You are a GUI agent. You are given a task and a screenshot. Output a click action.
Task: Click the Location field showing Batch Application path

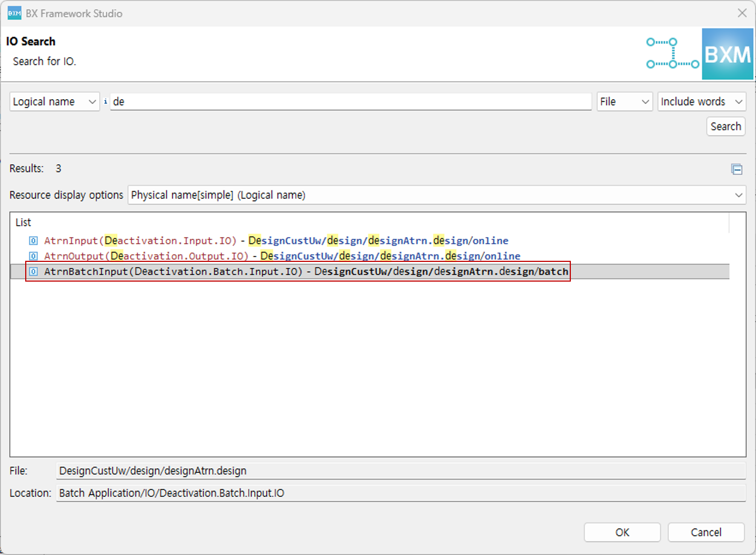[x=400, y=493]
